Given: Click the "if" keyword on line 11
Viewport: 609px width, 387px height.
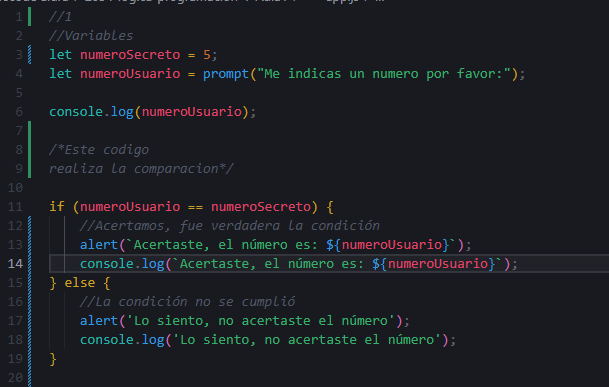Looking at the screenshot, I should (56, 207).
